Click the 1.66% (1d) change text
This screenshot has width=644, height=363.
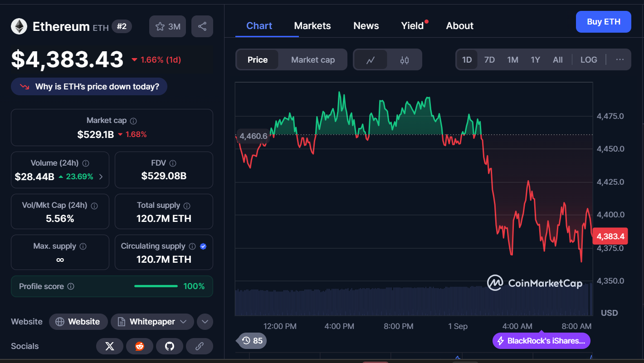click(x=161, y=60)
